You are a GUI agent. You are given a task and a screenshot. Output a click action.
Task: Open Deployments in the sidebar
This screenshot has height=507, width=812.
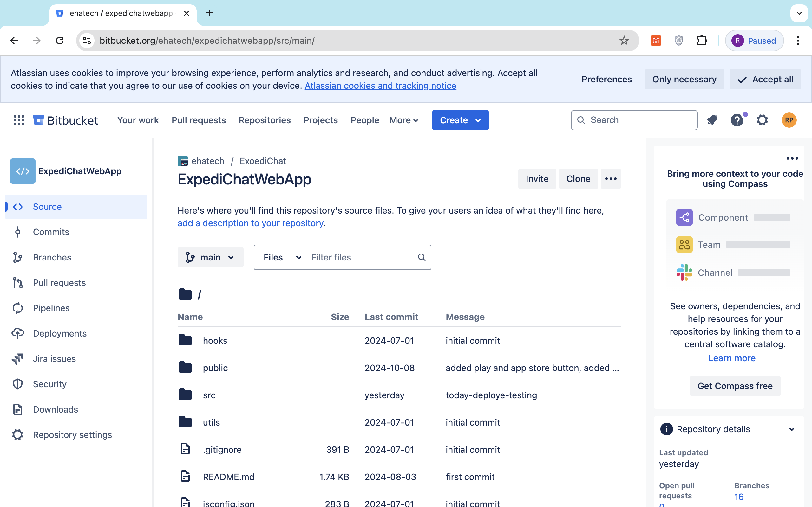[59, 333]
